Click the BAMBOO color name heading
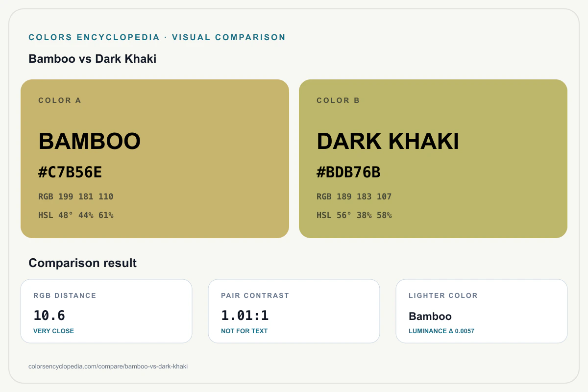The image size is (588, 392). click(x=90, y=141)
